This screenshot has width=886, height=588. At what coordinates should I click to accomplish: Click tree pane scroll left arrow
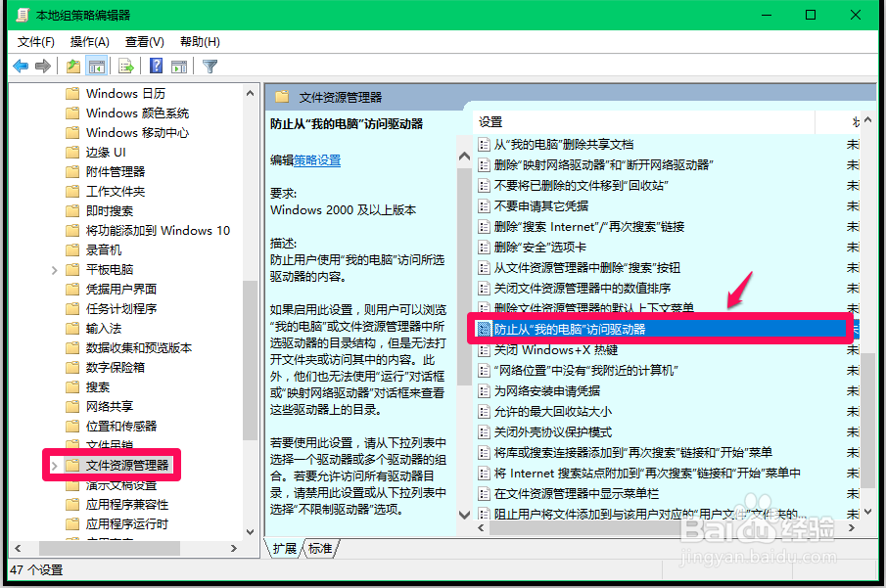(18, 549)
